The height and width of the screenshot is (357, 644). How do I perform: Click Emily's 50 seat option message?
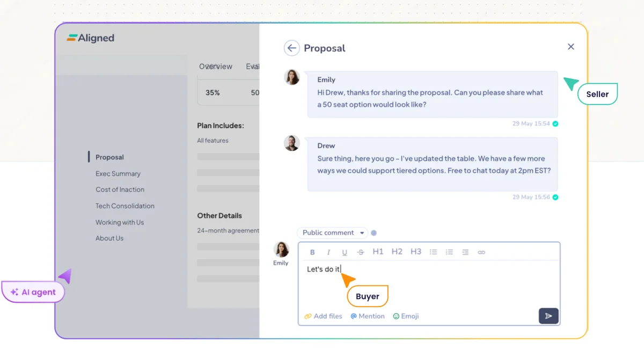[x=433, y=94]
